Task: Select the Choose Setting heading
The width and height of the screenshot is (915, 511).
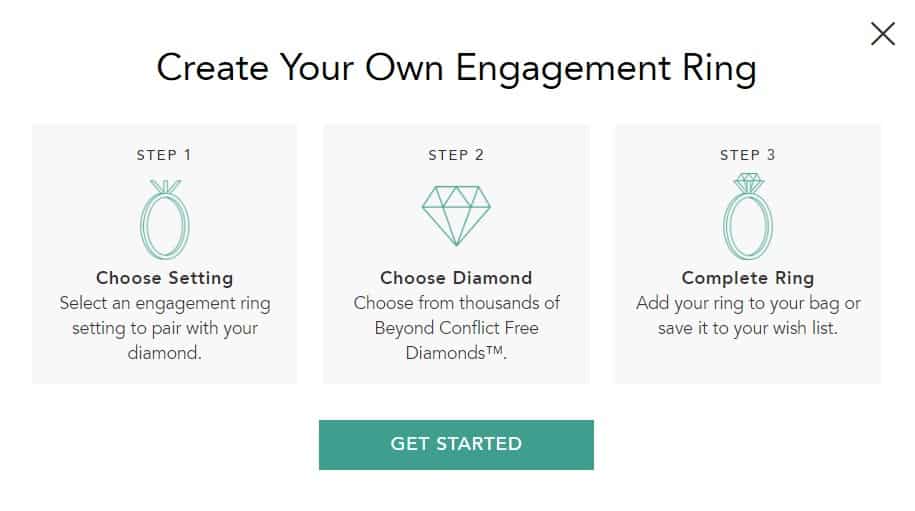Action: [165, 278]
